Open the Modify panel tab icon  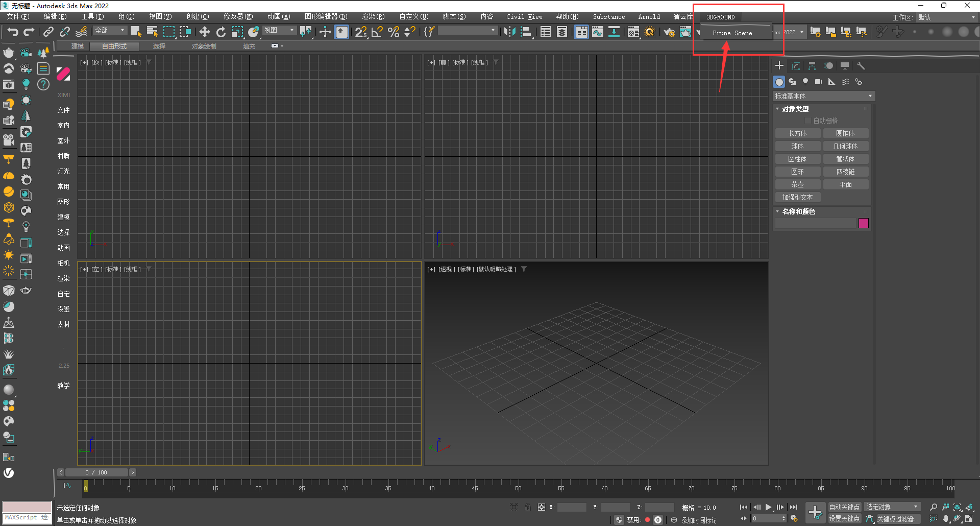pyautogui.click(x=795, y=66)
